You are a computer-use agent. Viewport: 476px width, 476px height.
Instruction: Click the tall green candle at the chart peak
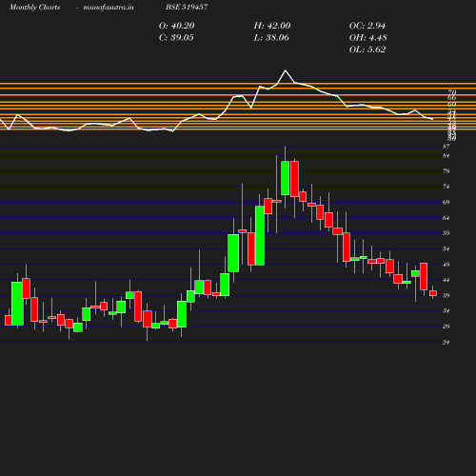[285, 178]
